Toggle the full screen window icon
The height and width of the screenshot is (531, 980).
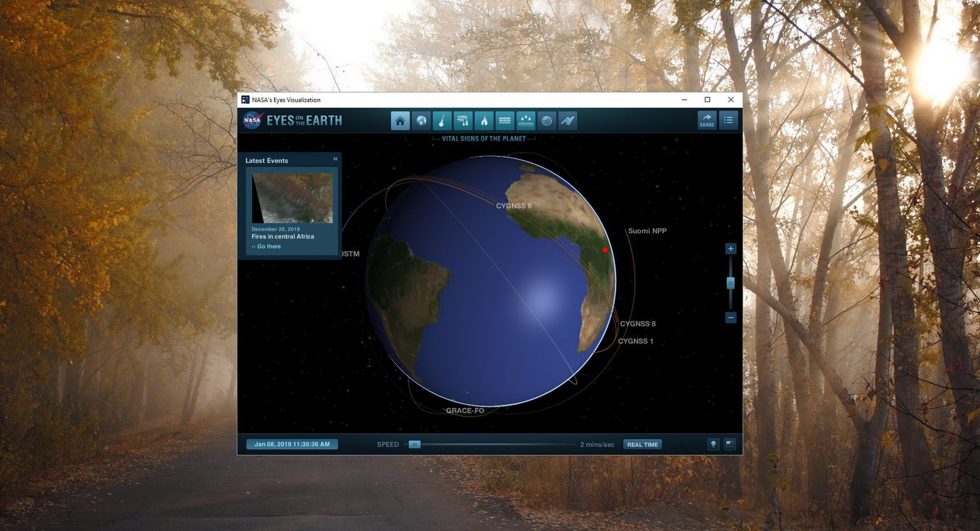[x=730, y=444]
